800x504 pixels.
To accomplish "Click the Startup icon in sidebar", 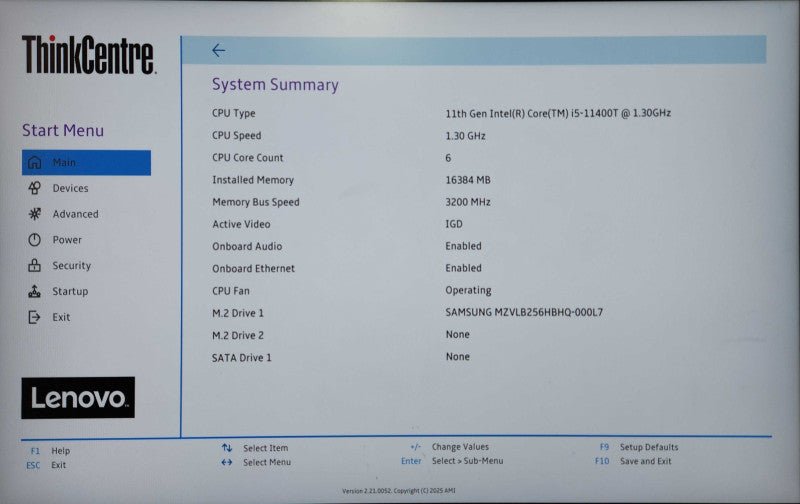I will (x=34, y=291).
